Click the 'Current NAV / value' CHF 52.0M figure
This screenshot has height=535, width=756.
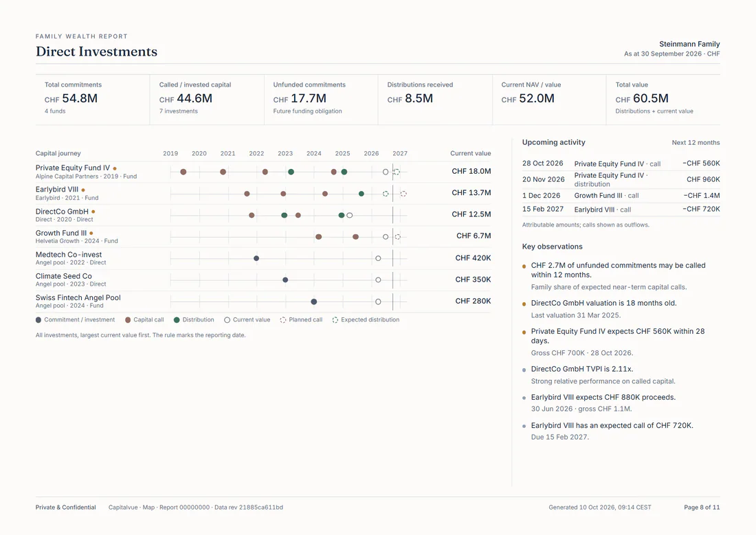coord(527,98)
